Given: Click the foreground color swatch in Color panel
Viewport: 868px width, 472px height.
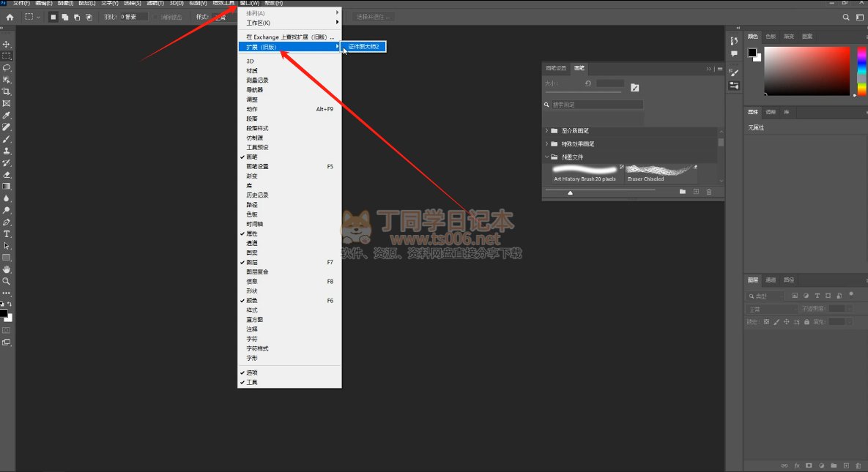Looking at the screenshot, I should pyautogui.click(x=752, y=53).
